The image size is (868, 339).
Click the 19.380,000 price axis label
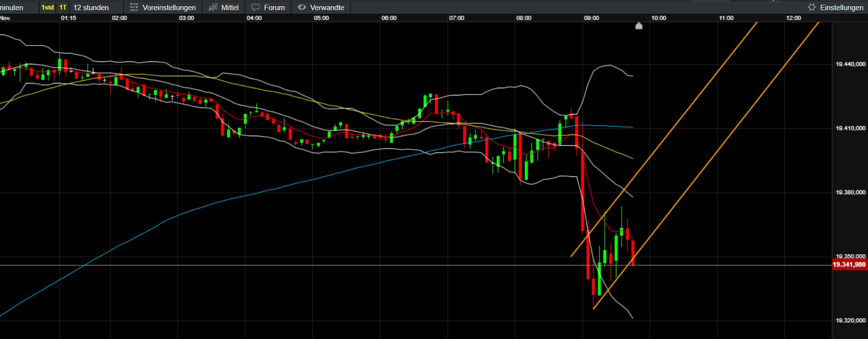(851, 192)
